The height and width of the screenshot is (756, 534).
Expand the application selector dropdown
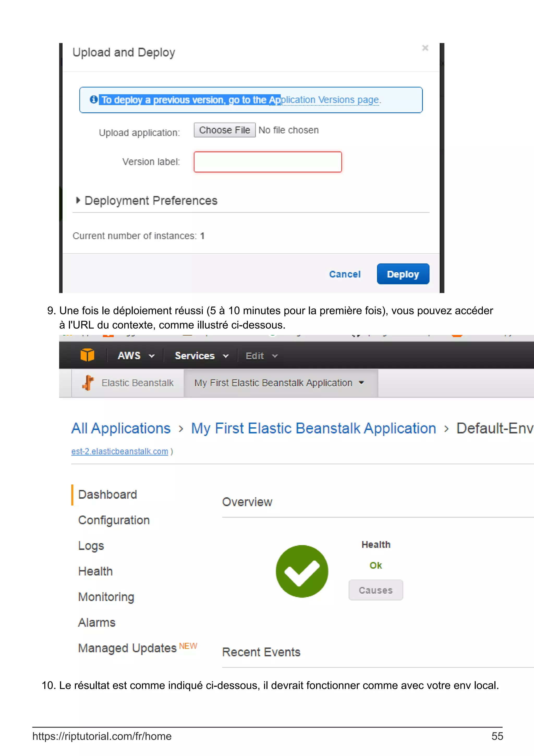pos(280,383)
